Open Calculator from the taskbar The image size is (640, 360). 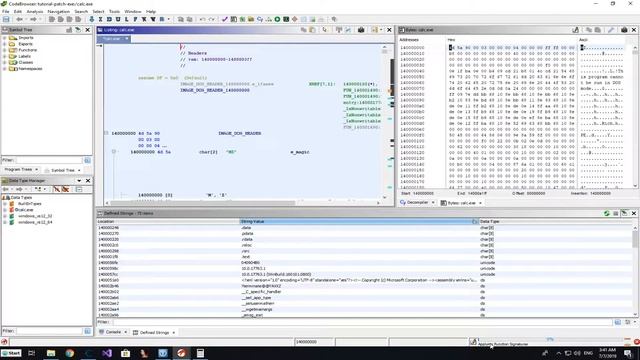click(x=200, y=353)
